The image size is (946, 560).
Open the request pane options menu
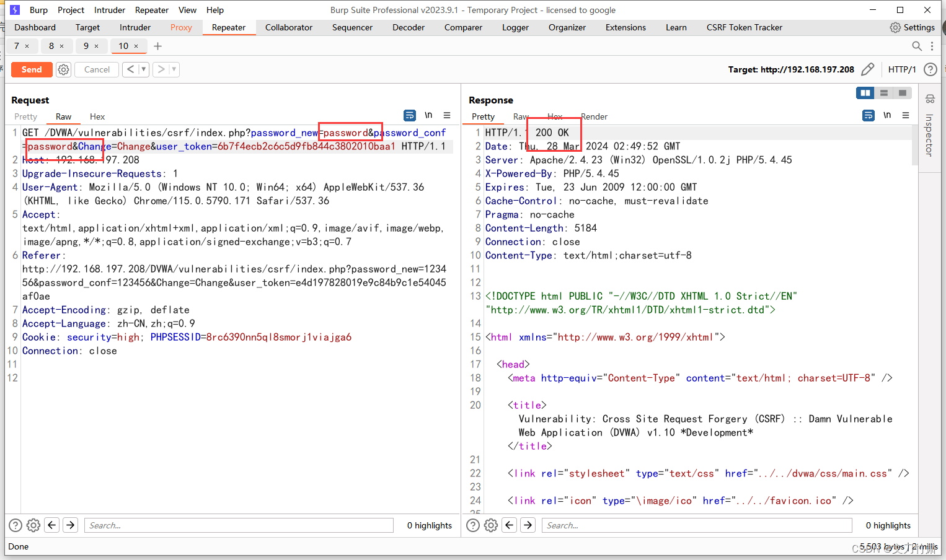pos(446,115)
